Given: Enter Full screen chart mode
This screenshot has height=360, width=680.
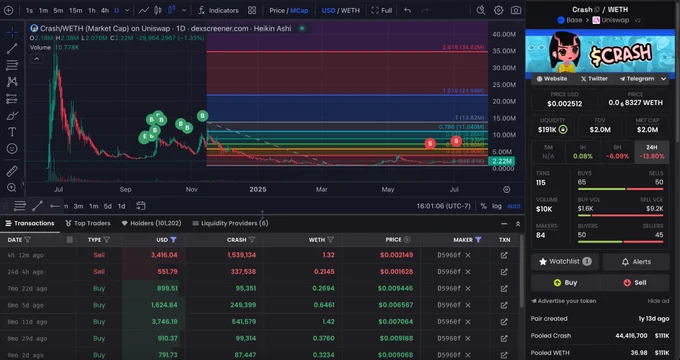Looking at the screenshot, I should pos(382,10).
